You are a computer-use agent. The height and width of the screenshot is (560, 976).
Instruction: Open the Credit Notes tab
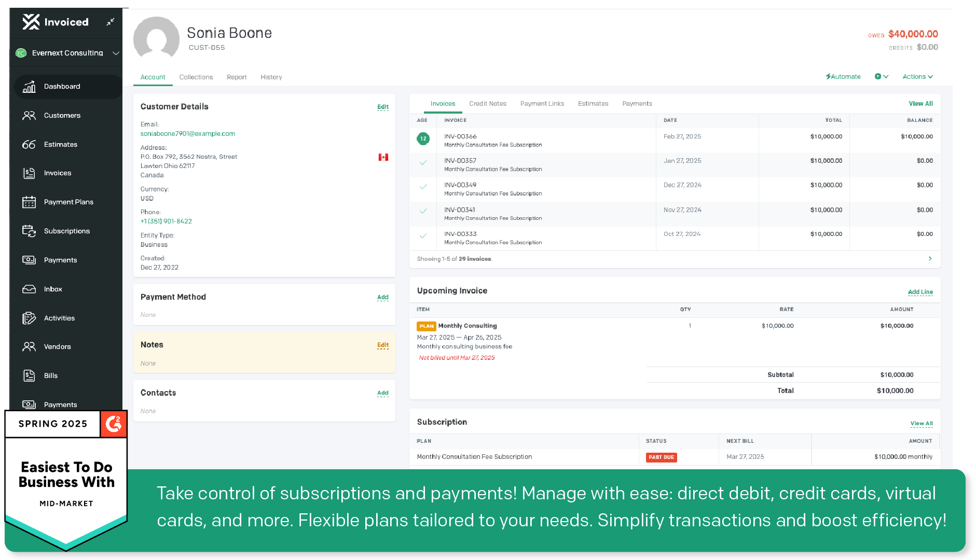(488, 104)
